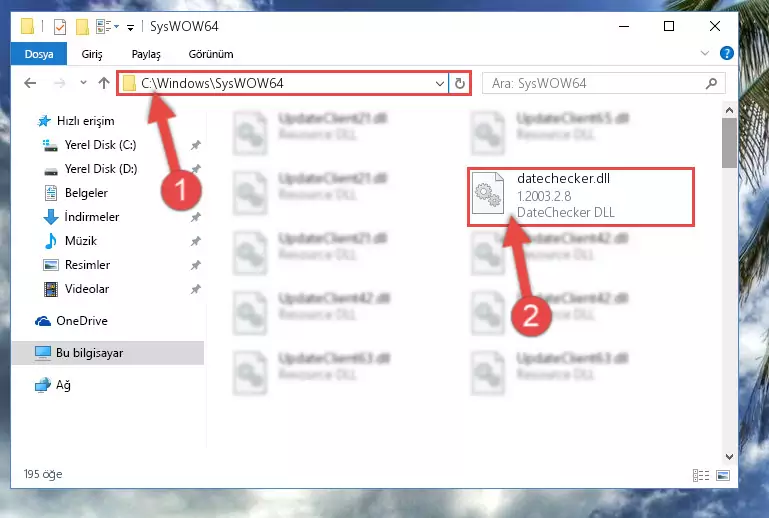Click the pin icon next to Yerel Disk (C:)
Screen dimensions: 769x518
[x=195, y=145]
